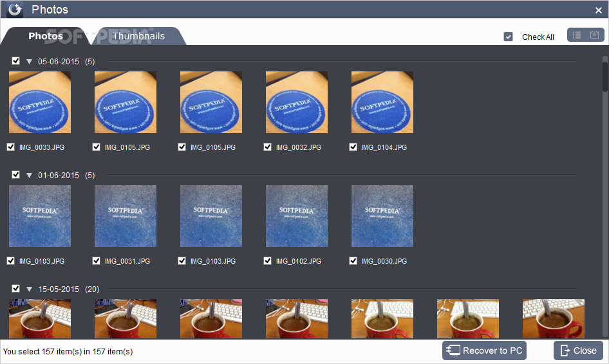The height and width of the screenshot is (364, 609).
Task: Select the IMG_0102.JPG thumbnail
Action: pos(297,216)
